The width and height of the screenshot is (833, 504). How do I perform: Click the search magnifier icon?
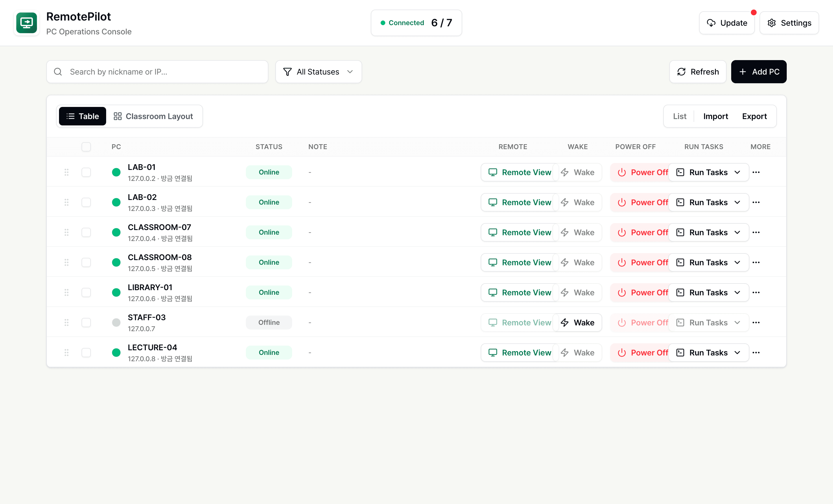tap(58, 72)
